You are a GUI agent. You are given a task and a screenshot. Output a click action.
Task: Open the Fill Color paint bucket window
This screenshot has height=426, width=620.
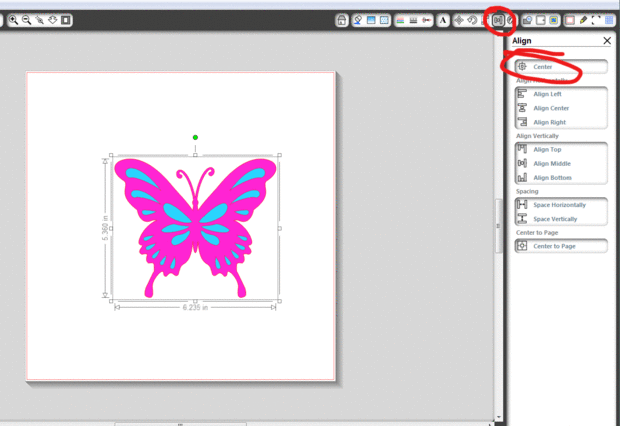coord(358,20)
